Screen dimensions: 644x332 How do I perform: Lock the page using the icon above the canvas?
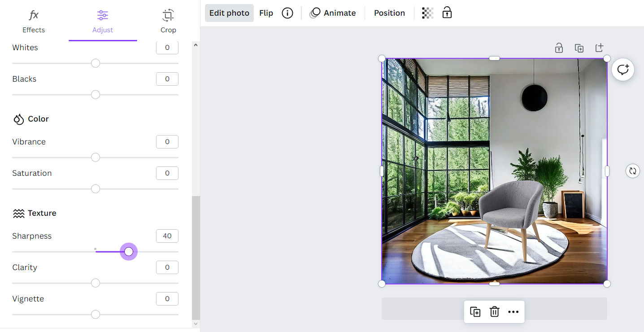click(559, 48)
